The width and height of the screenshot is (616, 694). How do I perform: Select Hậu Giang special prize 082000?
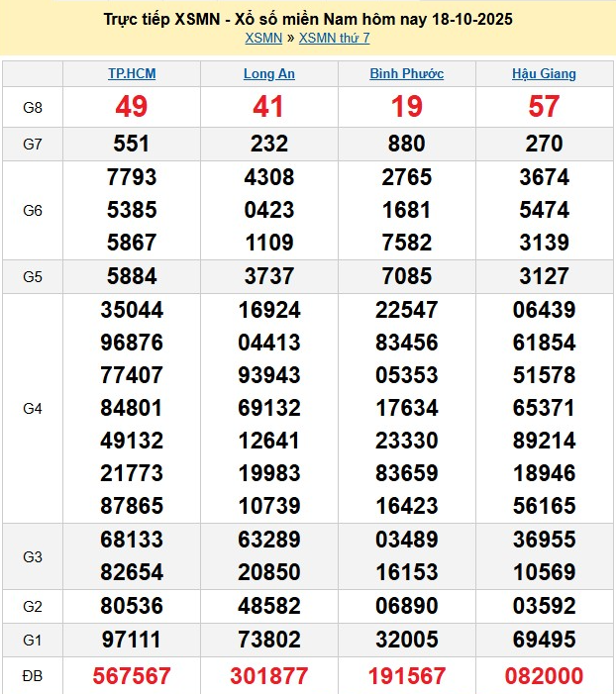pos(544,676)
